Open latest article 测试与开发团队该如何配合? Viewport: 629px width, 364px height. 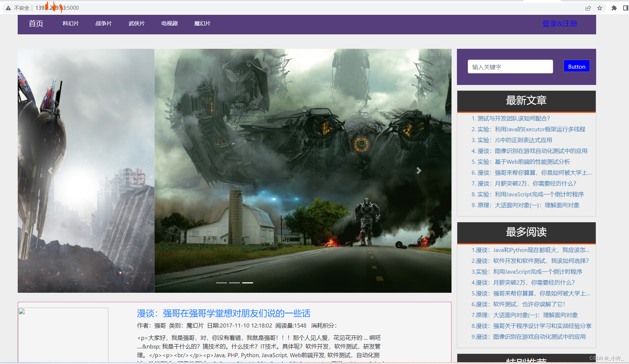[511, 119]
